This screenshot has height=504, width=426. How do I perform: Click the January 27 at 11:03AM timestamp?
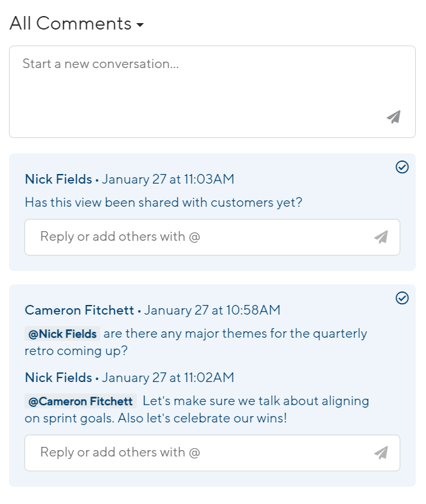click(168, 179)
